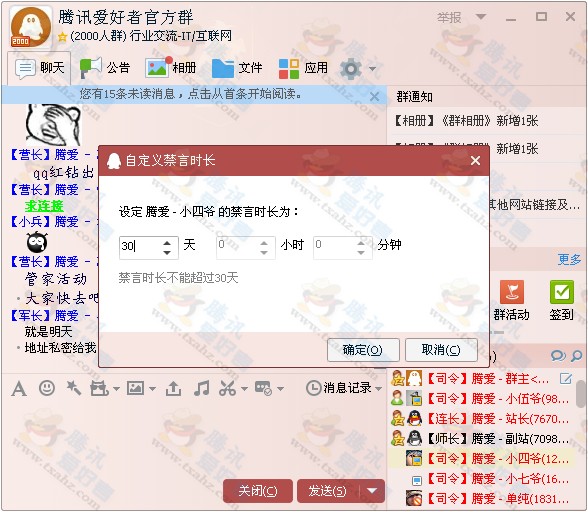
Task: Click the edit icon beside 群主
Action: point(566,379)
